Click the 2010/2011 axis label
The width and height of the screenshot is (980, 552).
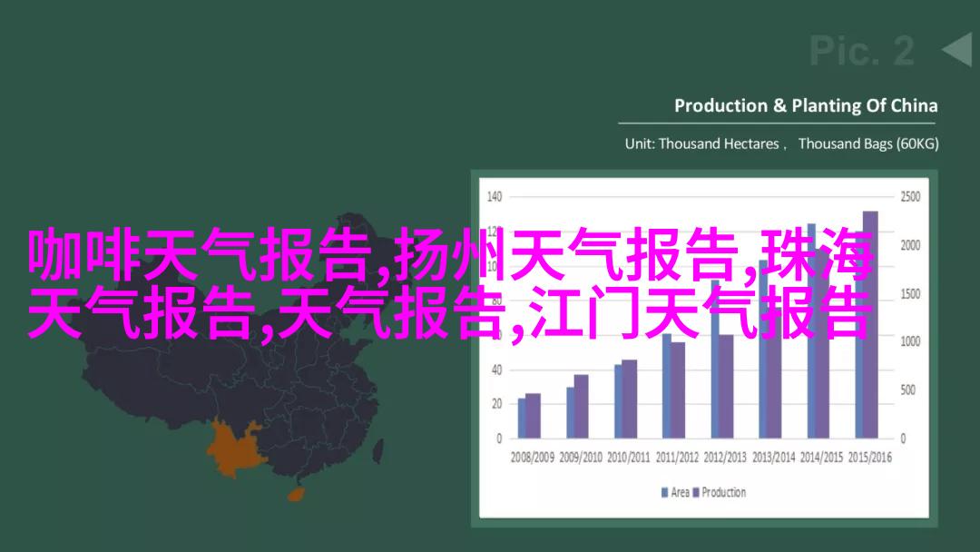pyautogui.click(x=629, y=458)
